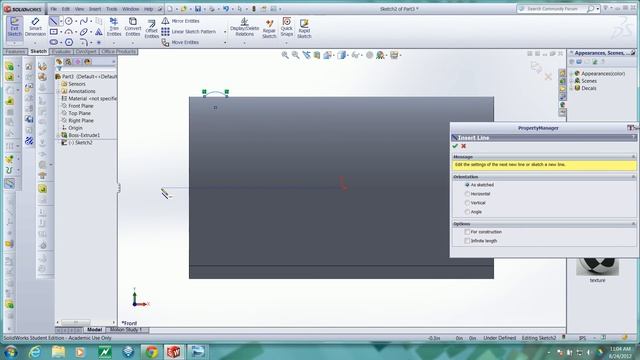The image size is (640, 360).
Task: Select the Ellipse sketch tool
Action: click(84, 31)
